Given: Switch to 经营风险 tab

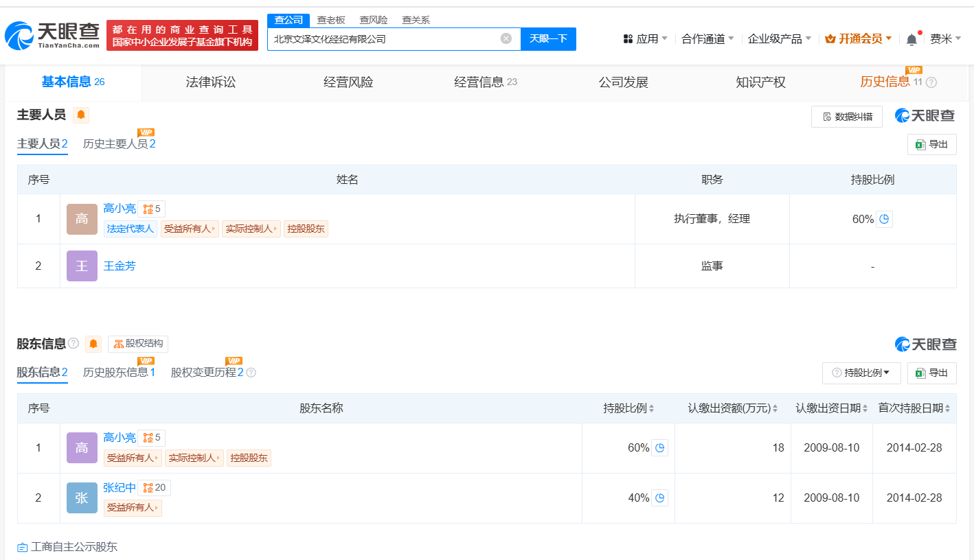Looking at the screenshot, I should 348,82.
